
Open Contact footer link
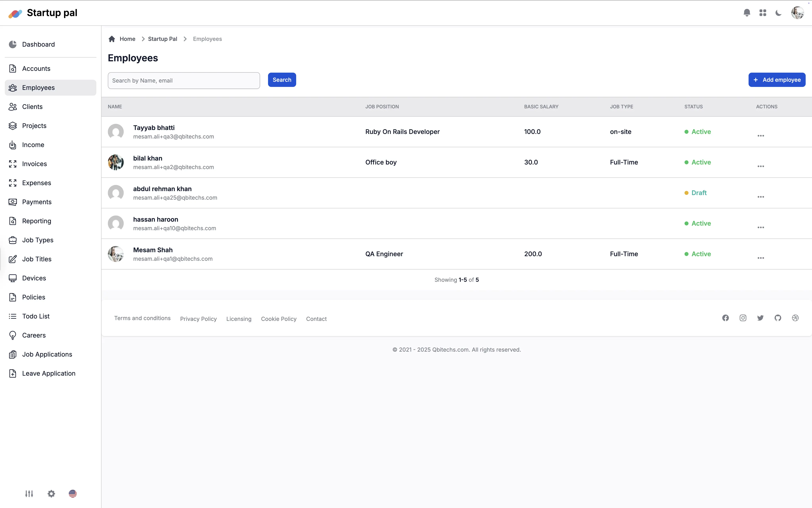click(x=316, y=319)
